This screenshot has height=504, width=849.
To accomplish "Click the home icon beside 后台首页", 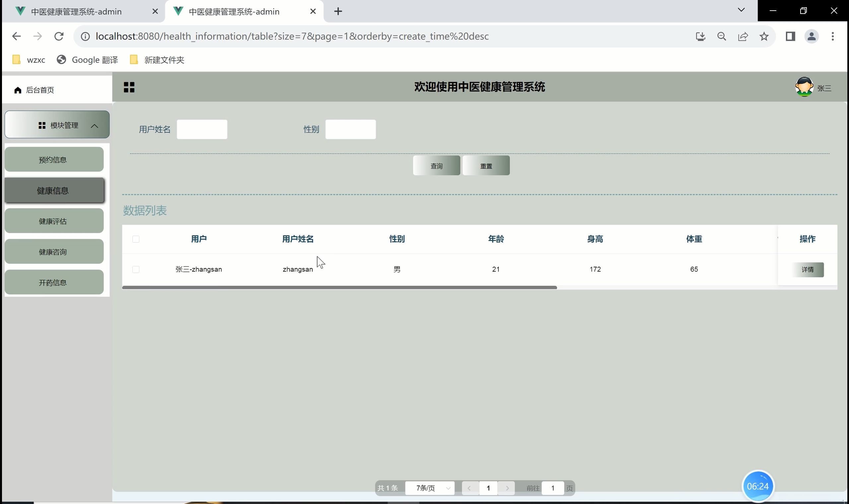I will pos(18,90).
